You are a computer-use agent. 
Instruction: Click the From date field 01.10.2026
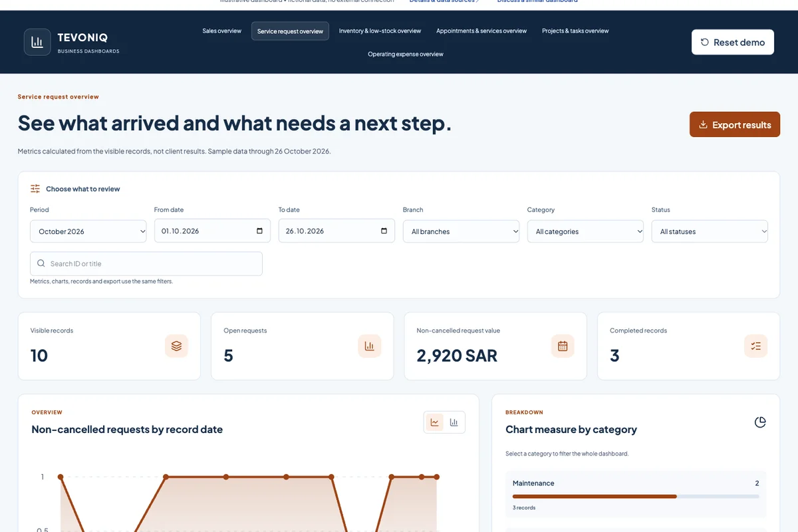[212, 231]
